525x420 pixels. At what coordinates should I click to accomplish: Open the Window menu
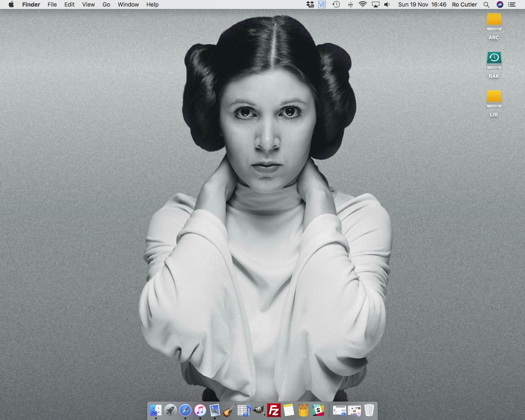128,5
